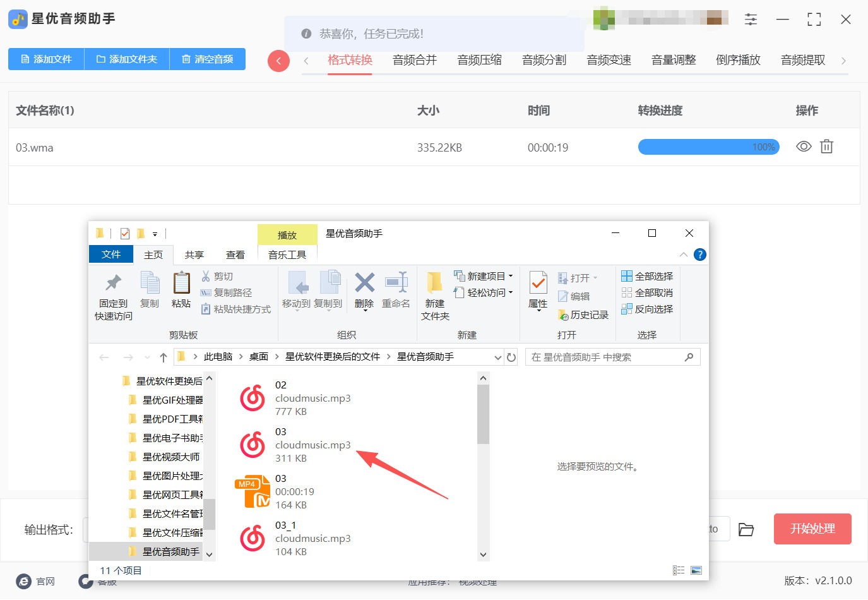
Task: Click Move to (移动到) ribbon button
Action: tap(297, 291)
